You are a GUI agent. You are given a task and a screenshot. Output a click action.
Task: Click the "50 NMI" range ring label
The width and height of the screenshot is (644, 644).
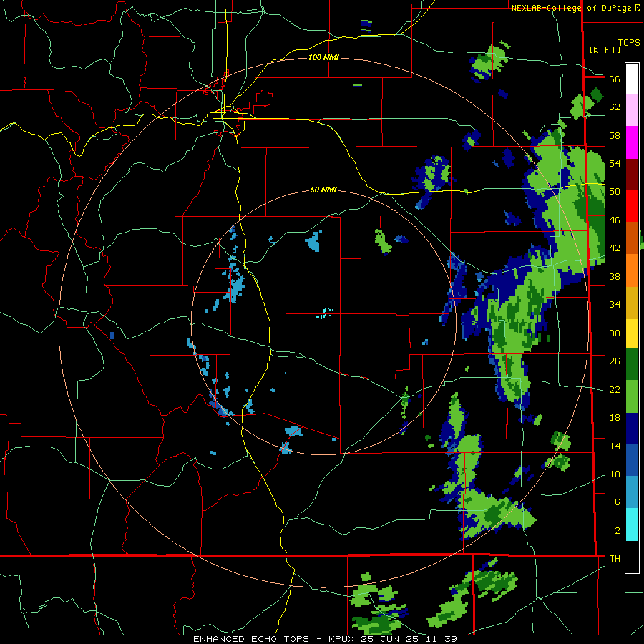[x=323, y=190]
